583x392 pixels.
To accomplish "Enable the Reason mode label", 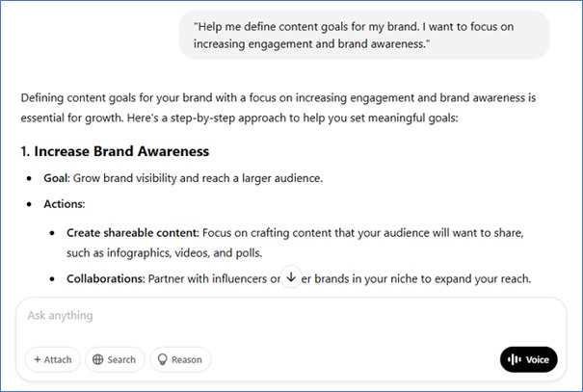I will point(187,359).
